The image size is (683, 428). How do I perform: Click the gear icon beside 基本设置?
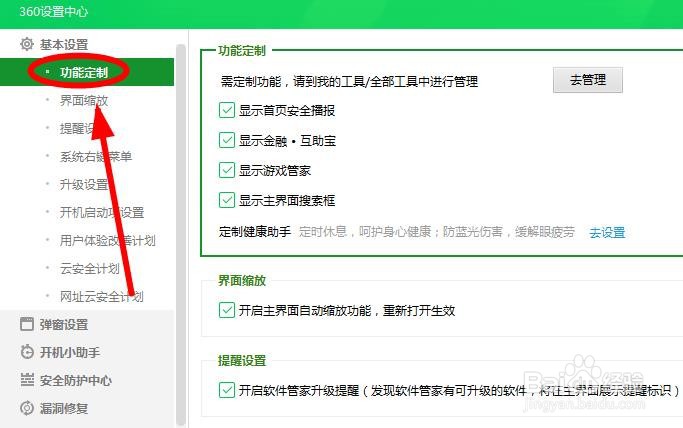(27, 44)
